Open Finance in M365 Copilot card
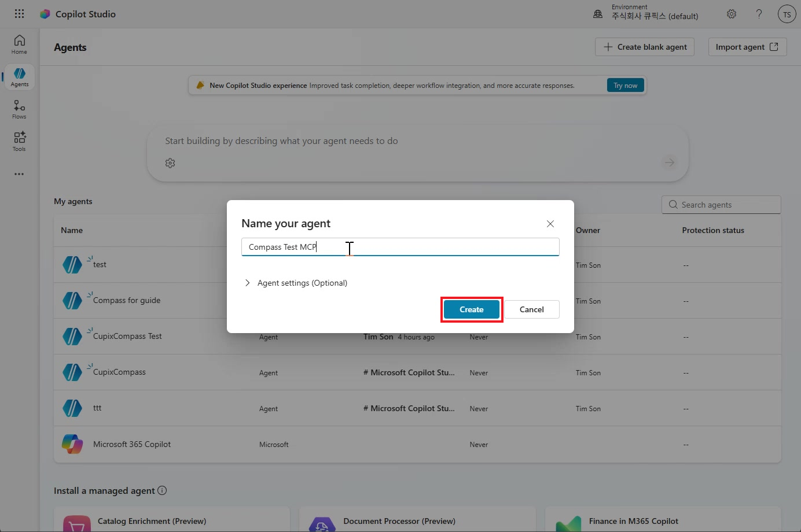This screenshot has width=801, height=532. [x=663, y=519]
